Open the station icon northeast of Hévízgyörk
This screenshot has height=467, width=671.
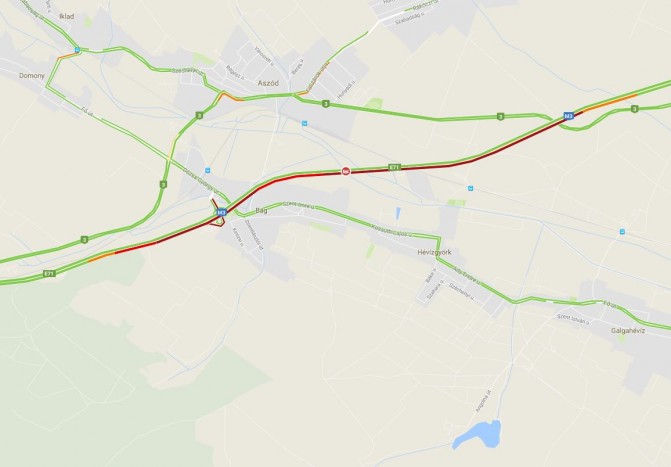470,188
